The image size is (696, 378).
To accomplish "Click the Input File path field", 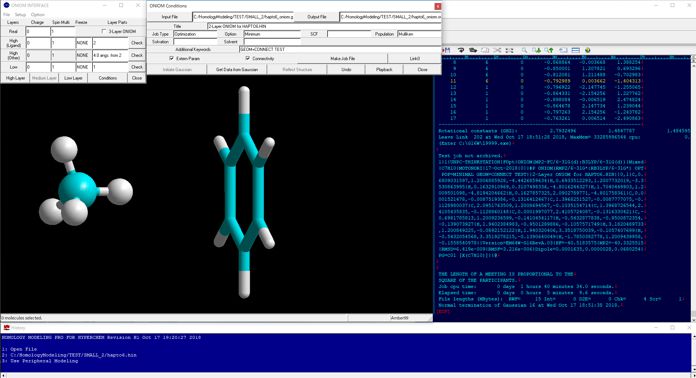I will point(243,17).
